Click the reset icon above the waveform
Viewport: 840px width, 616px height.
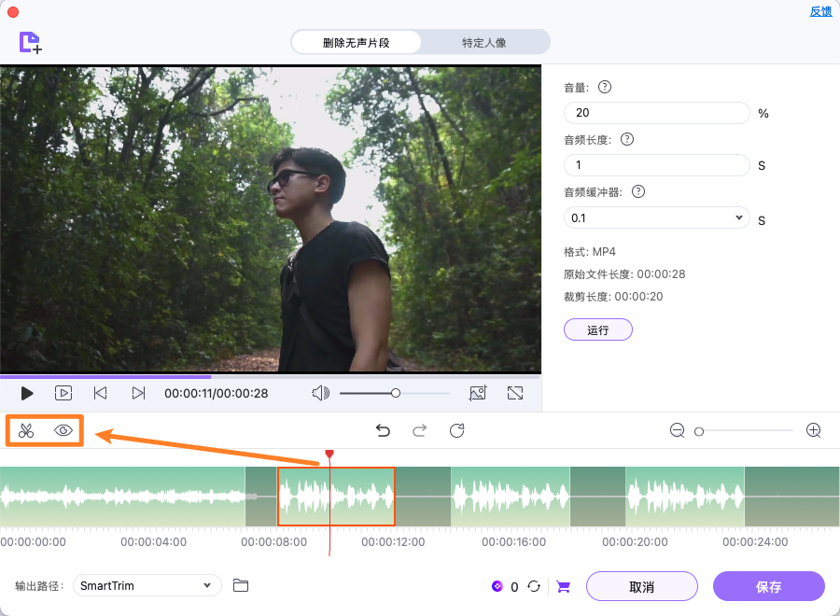tap(456, 430)
